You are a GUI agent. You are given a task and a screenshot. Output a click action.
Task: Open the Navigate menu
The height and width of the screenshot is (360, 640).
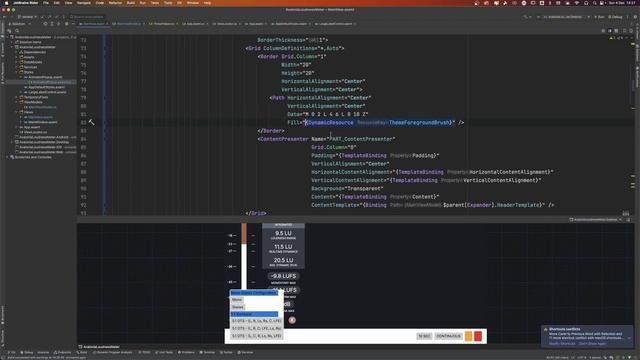84,3
